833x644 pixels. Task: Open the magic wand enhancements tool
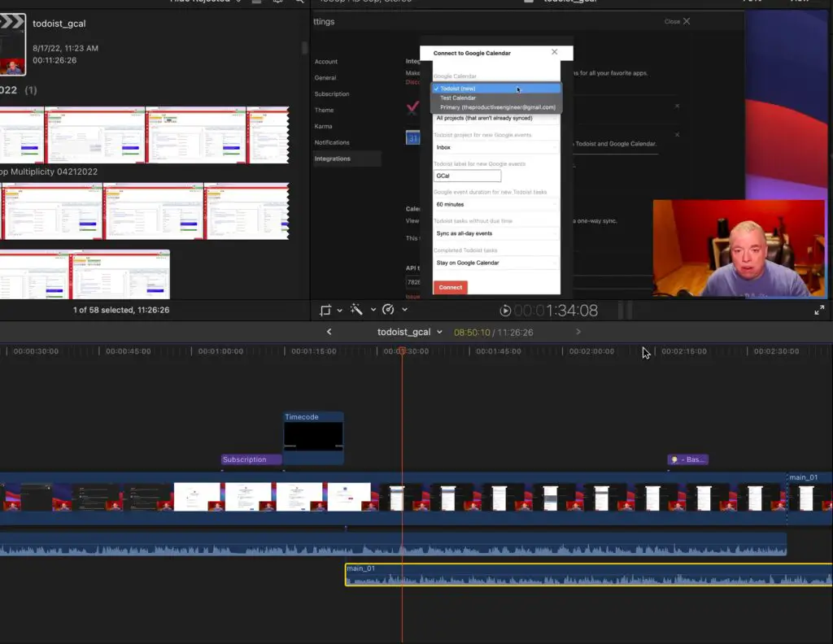pos(356,310)
